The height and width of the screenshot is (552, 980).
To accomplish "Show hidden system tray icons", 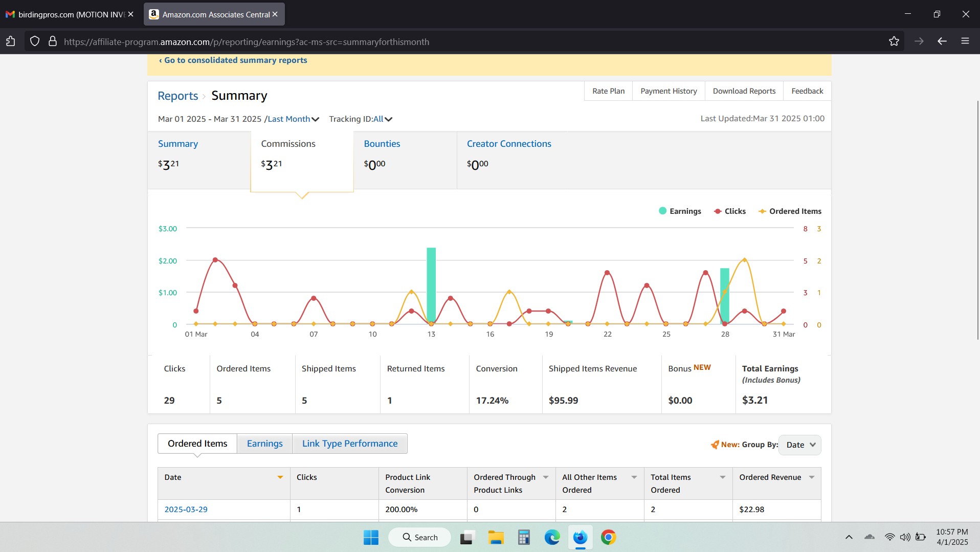I will coord(849,537).
